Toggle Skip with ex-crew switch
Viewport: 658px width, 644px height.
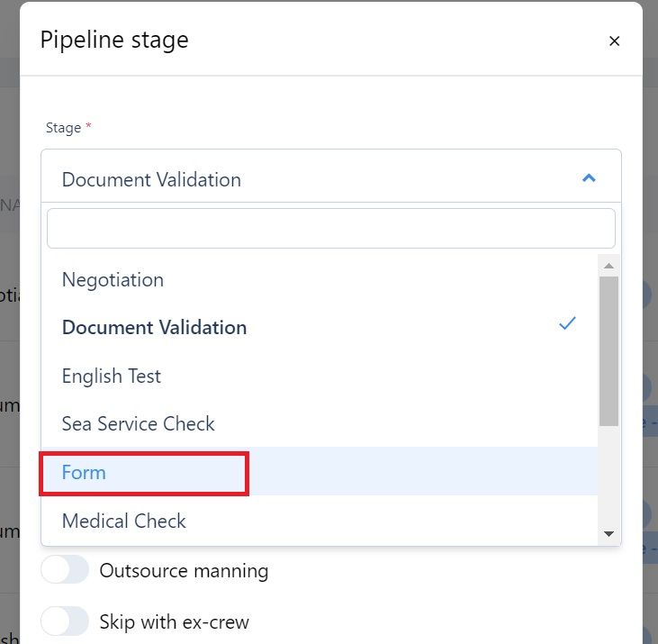(65, 621)
